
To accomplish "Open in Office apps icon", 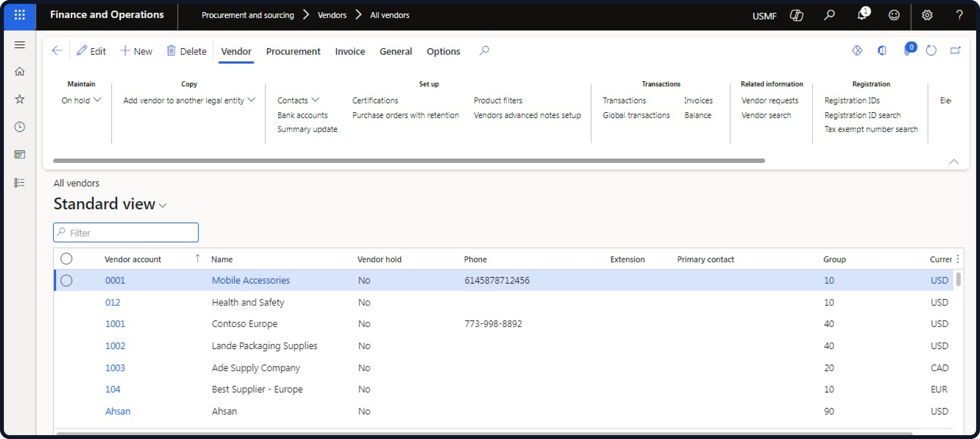I will (882, 50).
